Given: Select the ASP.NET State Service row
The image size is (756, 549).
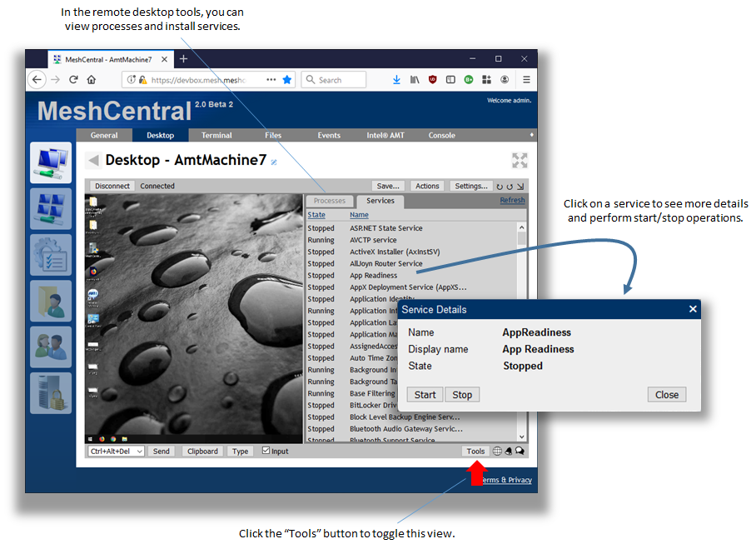Looking at the screenshot, I should click(412, 228).
